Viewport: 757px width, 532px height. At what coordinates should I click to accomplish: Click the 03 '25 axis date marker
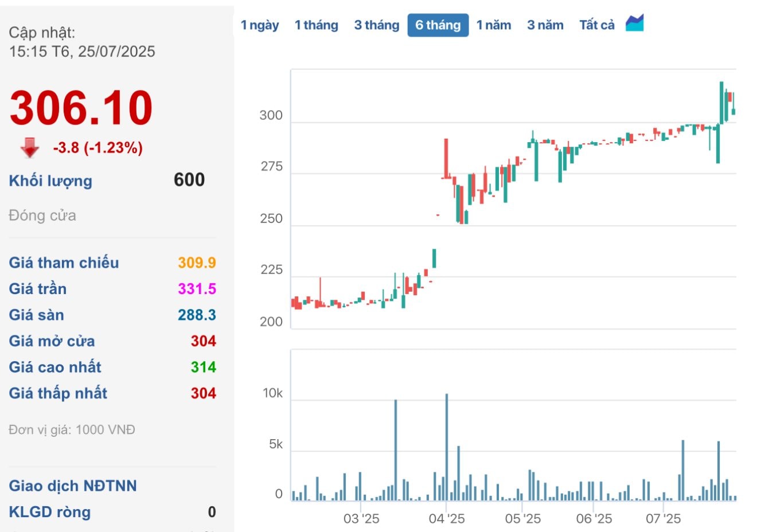tap(361, 519)
